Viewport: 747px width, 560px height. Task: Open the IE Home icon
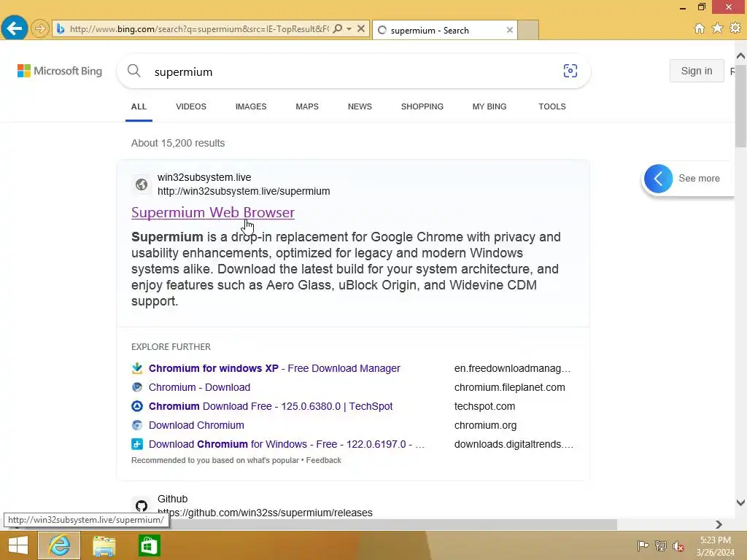[700, 28]
